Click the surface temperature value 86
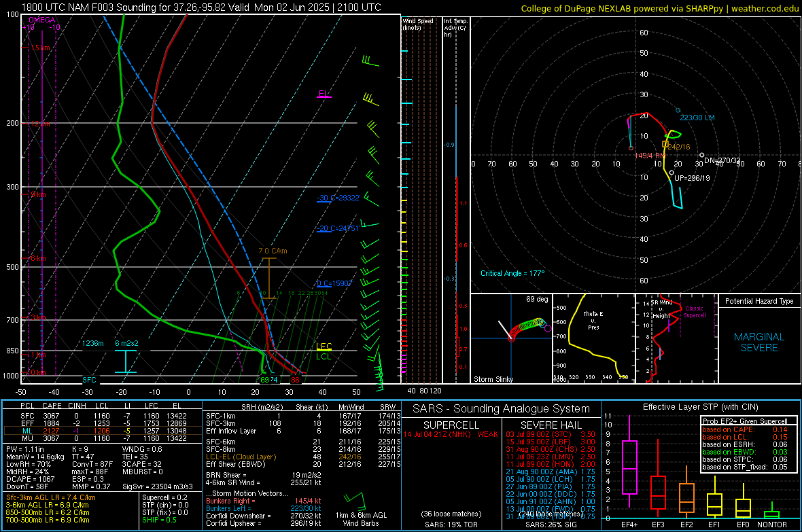 click(x=295, y=380)
